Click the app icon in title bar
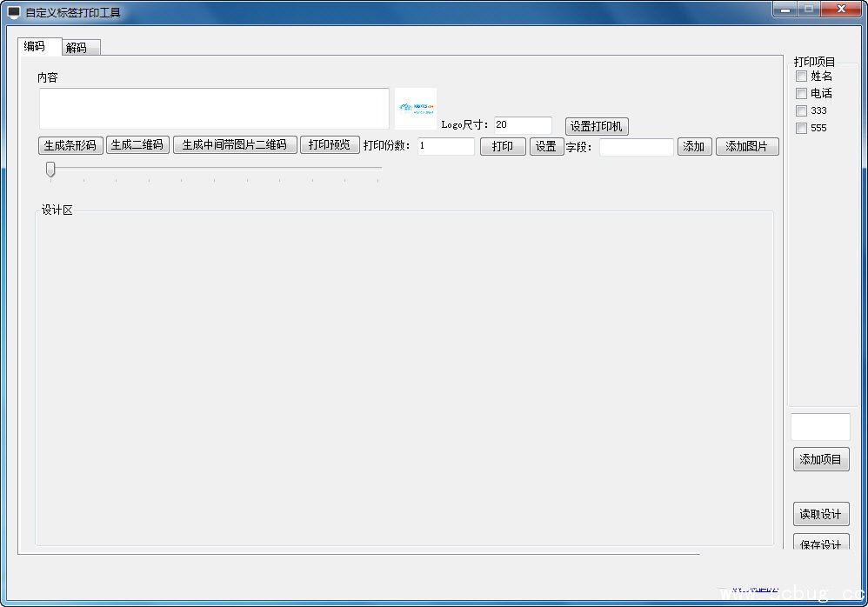This screenshot has height=607, width=868. pyautogui.click(x=14, y=13)
